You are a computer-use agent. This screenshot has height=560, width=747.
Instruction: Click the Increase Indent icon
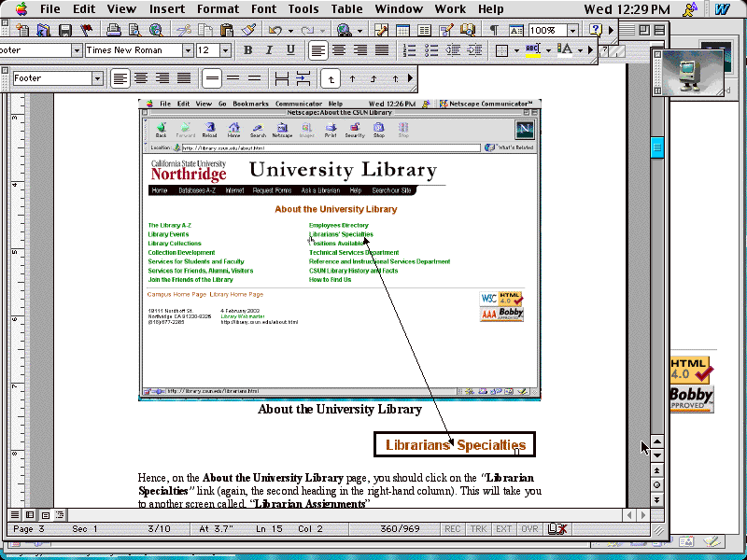click(x=474, y=50)
